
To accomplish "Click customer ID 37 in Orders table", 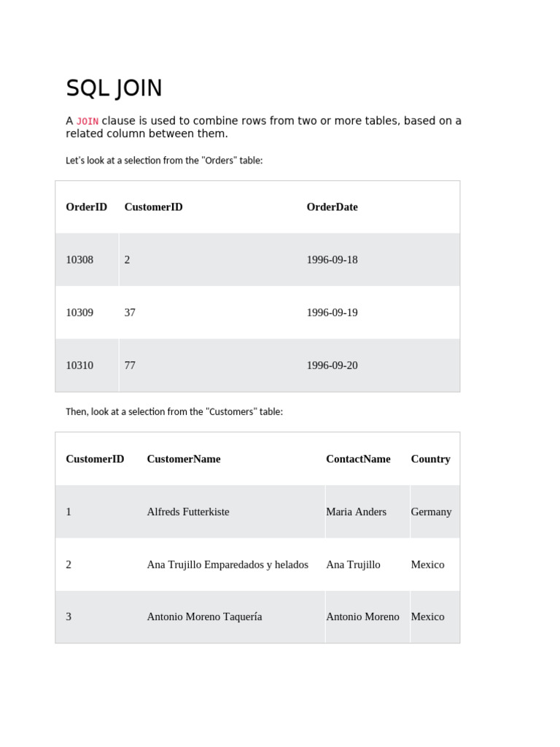I will coord(130,312).
